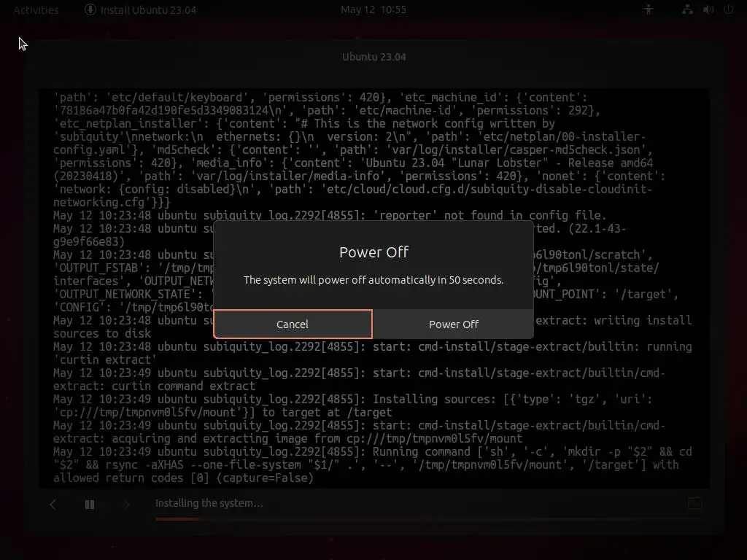Open the Activities overview
Viewport: 747px width, 560px height.
tap(36, 10)
